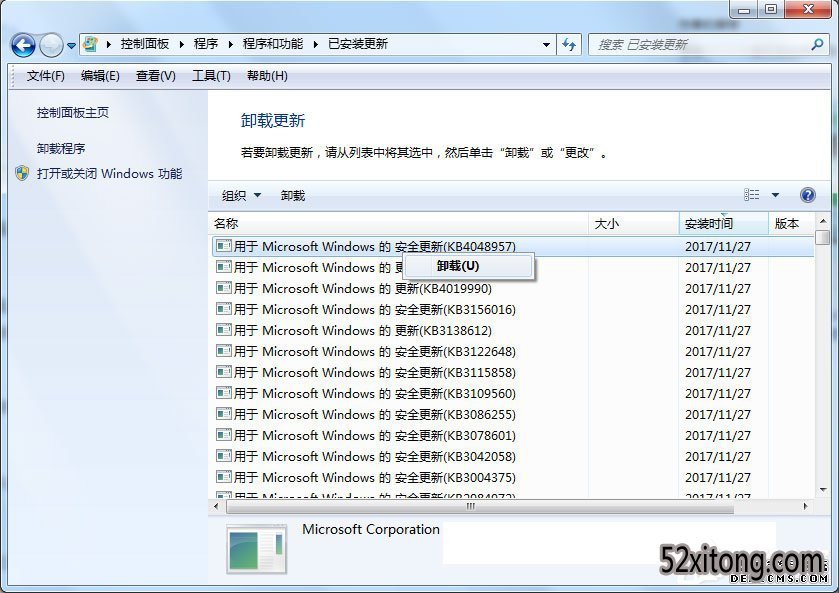Open the 文件(F) menu
Screen dimensions: 839x593
click(45, 76)
